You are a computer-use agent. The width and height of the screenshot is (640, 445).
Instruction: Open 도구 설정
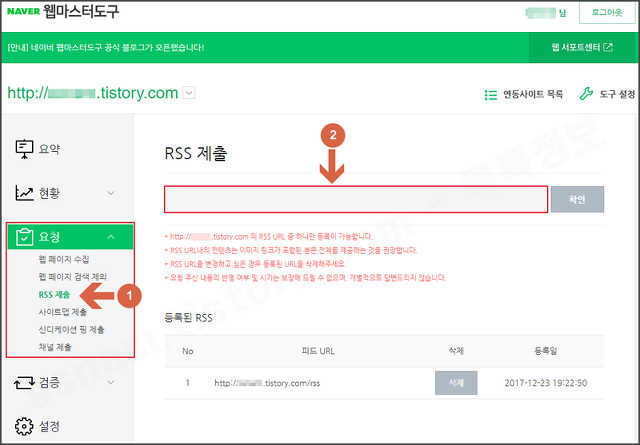click(x=617, y=94)
